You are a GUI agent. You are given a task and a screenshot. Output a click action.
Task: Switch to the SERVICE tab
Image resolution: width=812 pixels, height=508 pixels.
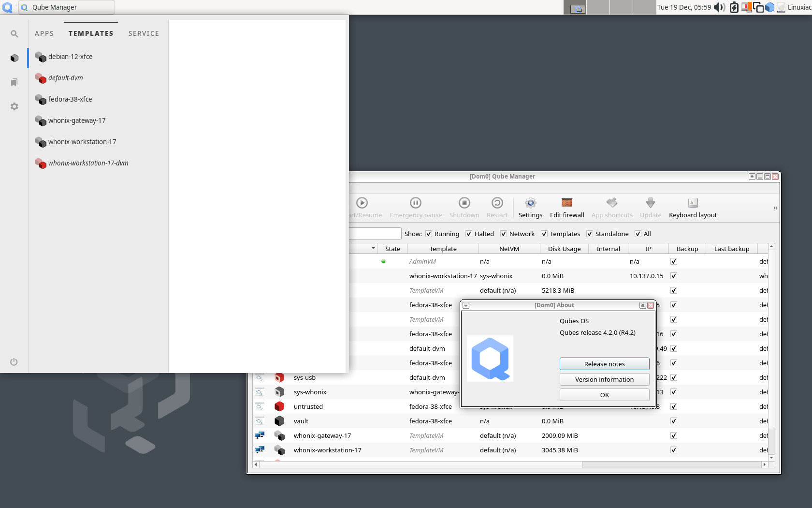pyautogui.click(x=144, y=33)
